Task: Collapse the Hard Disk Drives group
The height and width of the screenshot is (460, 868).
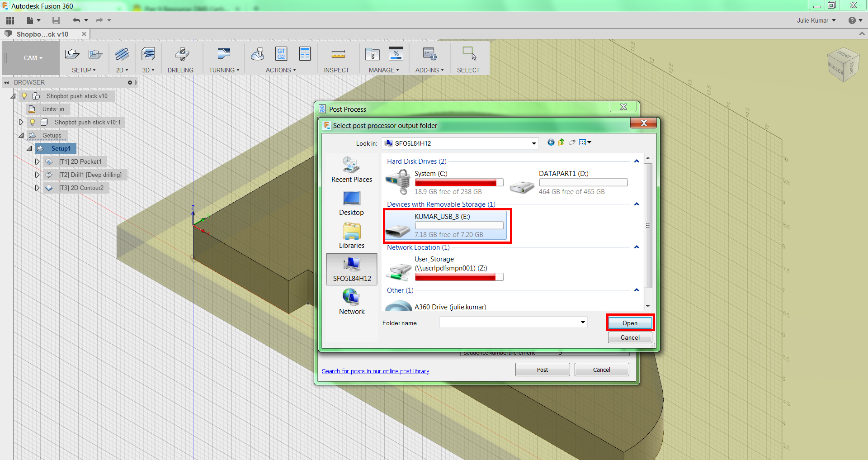Action: [x=637, y=161]
